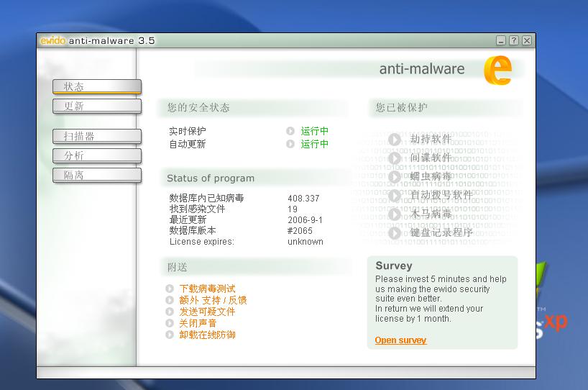Click the 发送可疑文件 link

207,312
